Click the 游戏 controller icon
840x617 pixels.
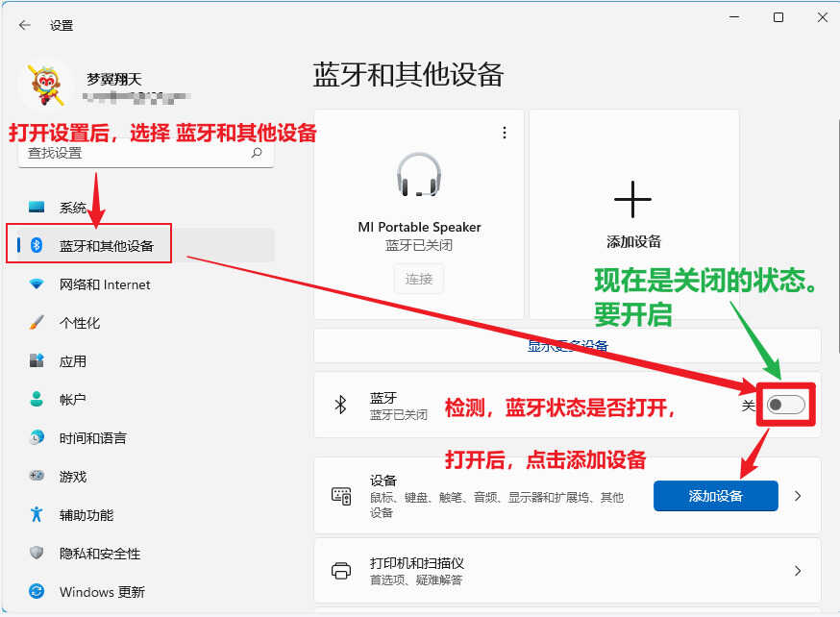point(37,476)
